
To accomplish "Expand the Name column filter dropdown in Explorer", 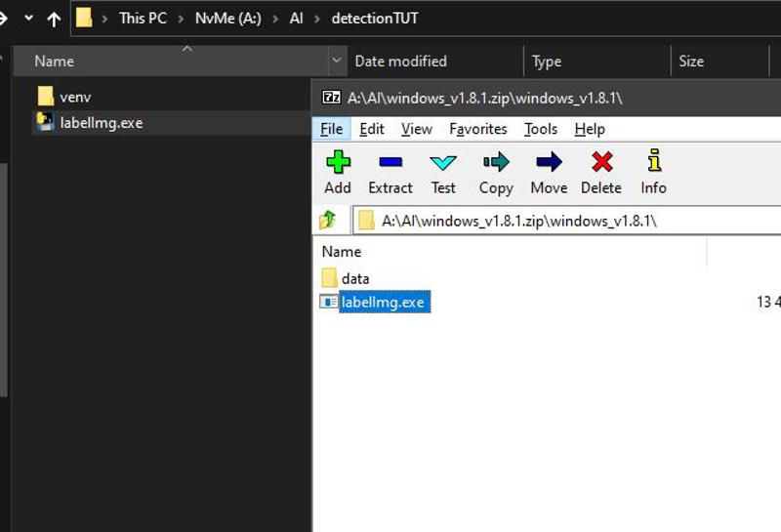I will (x=337, y=61).
